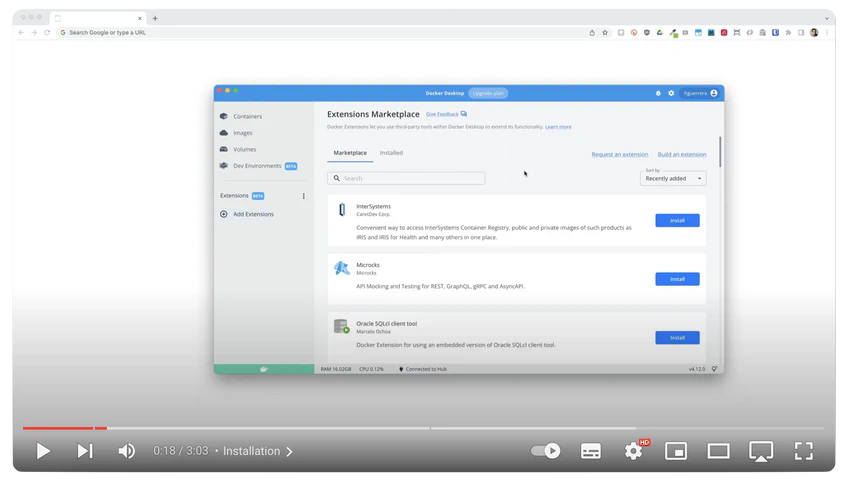Select Containers in the Docker sidebar

[247, 116]
